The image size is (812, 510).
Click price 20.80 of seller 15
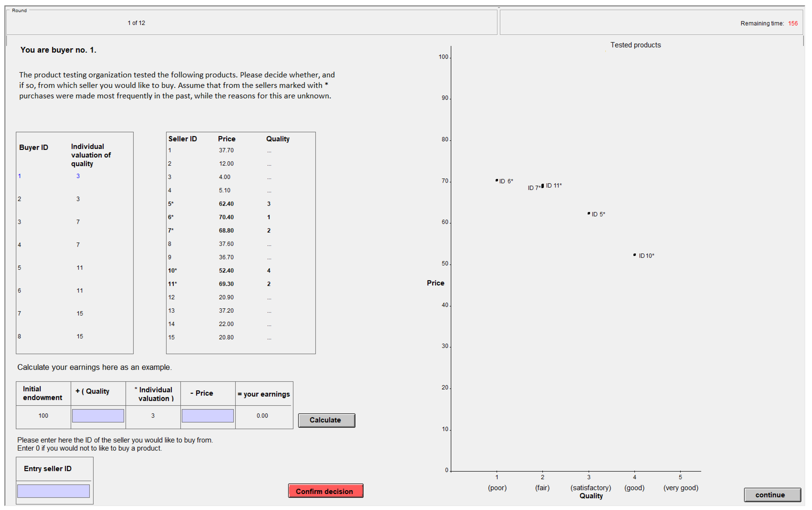pos(226,338)
